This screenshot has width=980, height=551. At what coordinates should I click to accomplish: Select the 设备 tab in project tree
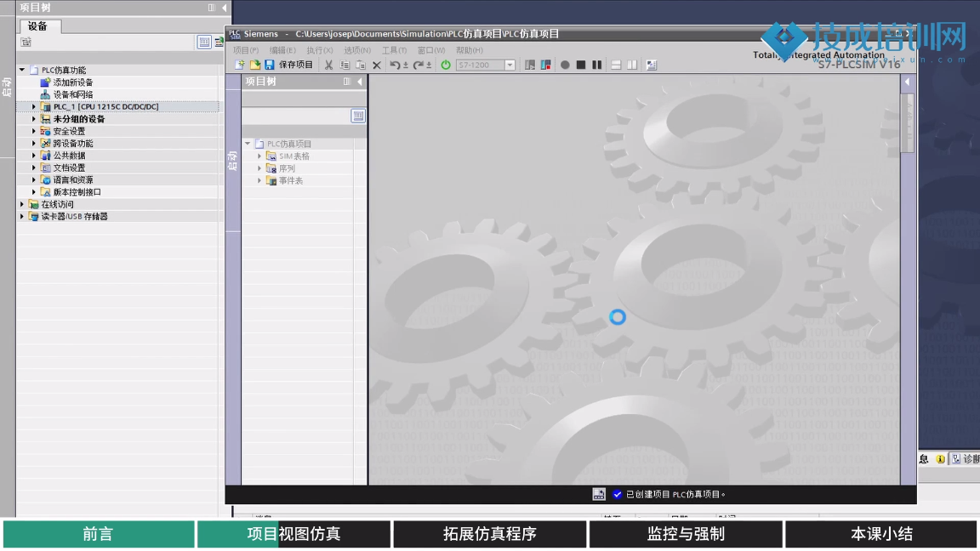38,26
